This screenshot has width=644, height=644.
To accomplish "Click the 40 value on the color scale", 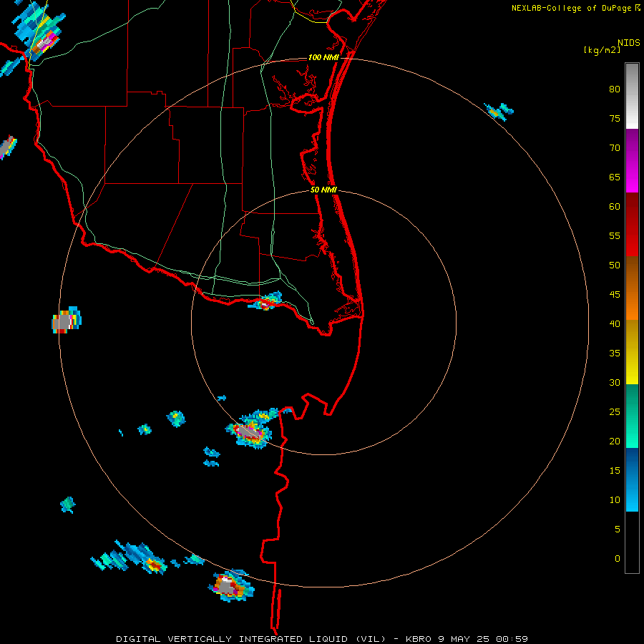I will [x=615, y=323].
